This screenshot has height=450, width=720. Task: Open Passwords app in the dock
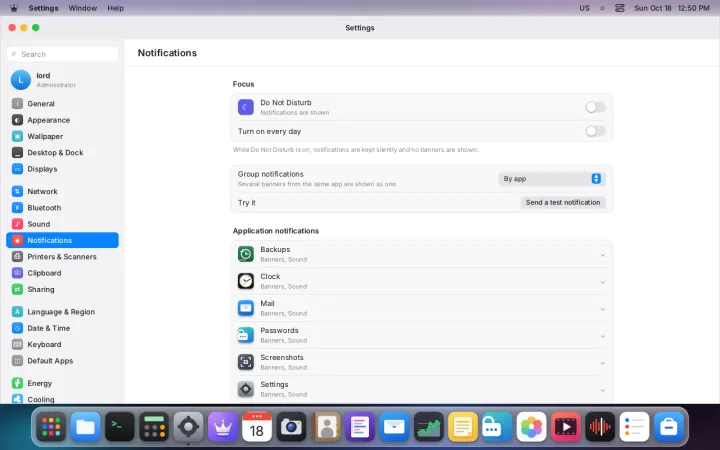(x=497, y=427)
